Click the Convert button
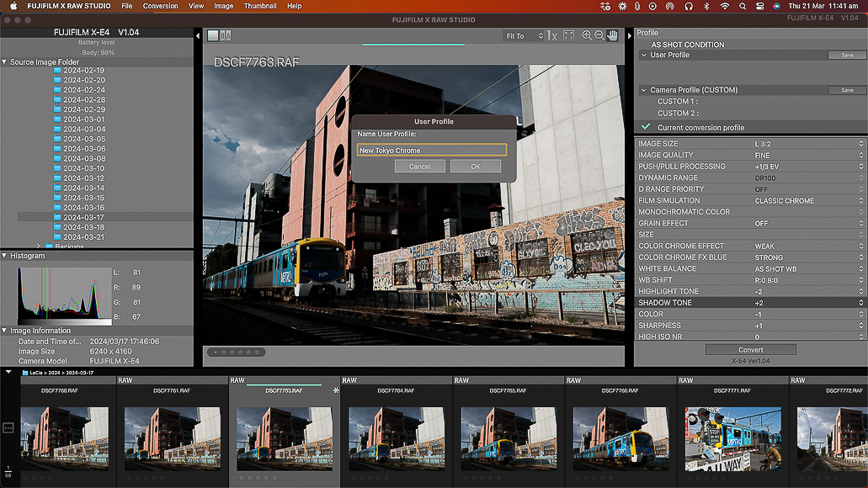 pos(751,350)
